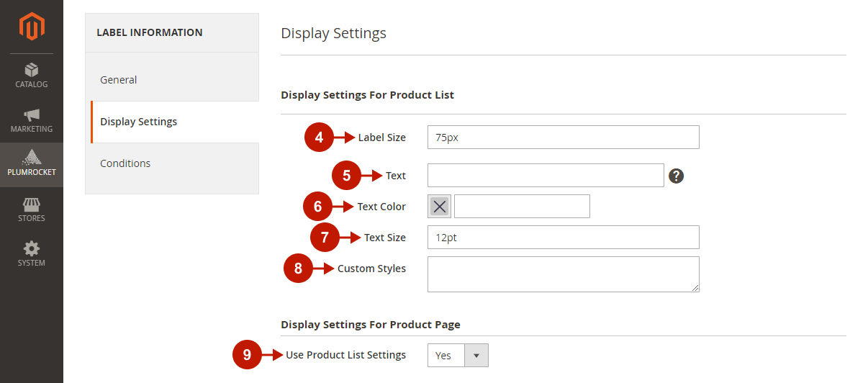The height and width of the screenshot is (383, 868).
Task: Click the Magento logo icon
Action: pyautogui.click(x=32, y=27)
